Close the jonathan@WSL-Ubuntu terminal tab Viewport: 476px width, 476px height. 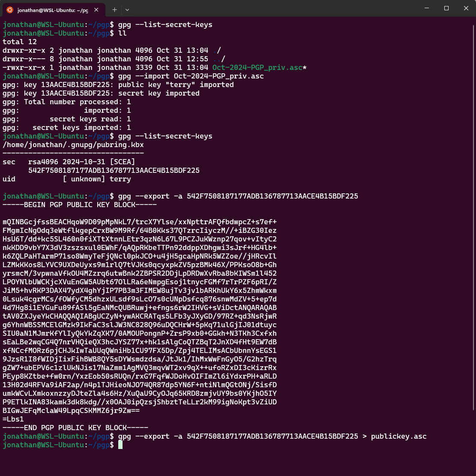[x=98, y=9]
